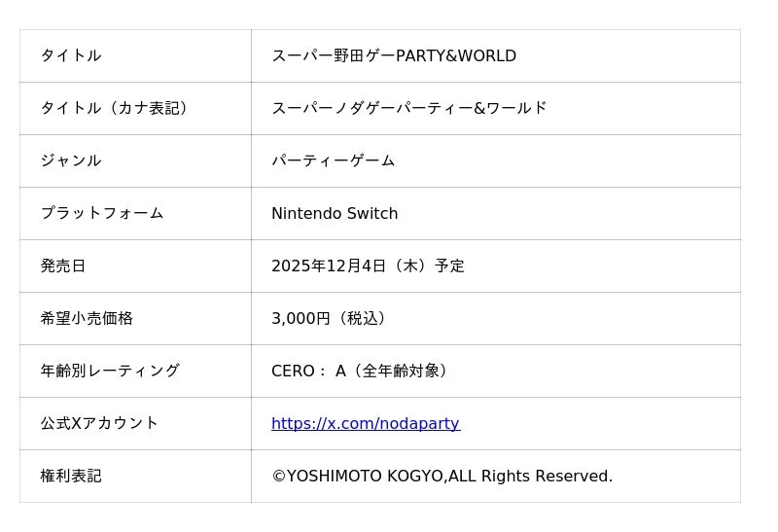Image resolution: width=778 pixels, height=532 pixels.
Task: Select the 2025年12月4日（木）予定 release date
Action: click(x=368, y=266)
